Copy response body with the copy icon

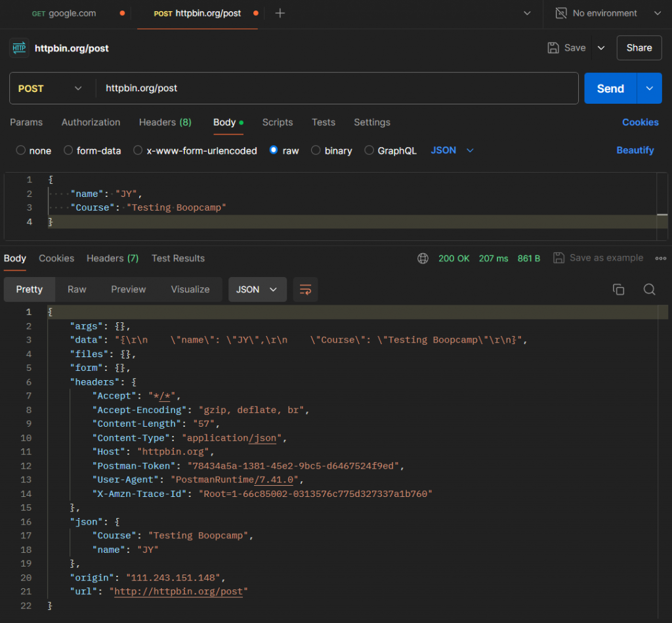tap(618, 290)
